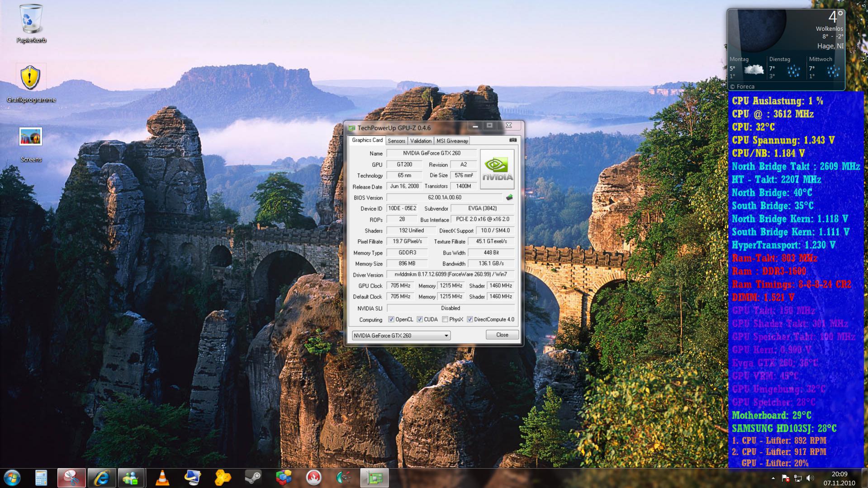Open the volume speaker icon
This screenshot has height=488, width=868.
click(x=810, y=478)
